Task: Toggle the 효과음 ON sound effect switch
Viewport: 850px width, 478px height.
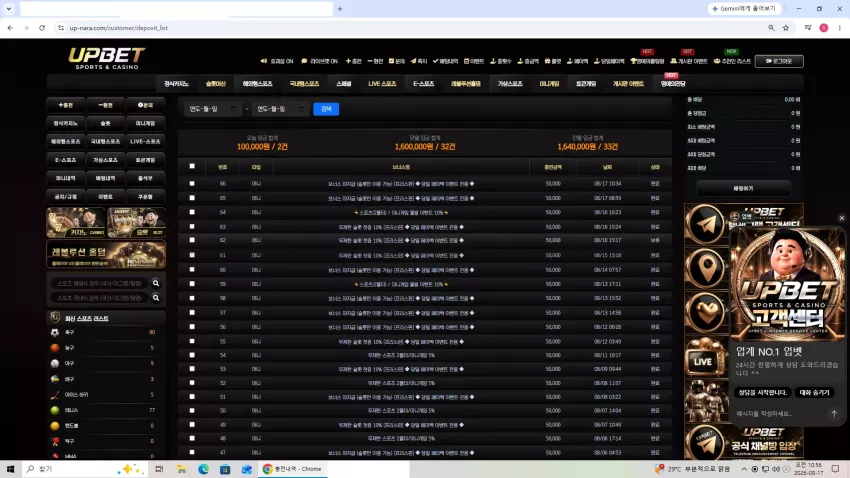Action: pos(276,61)
